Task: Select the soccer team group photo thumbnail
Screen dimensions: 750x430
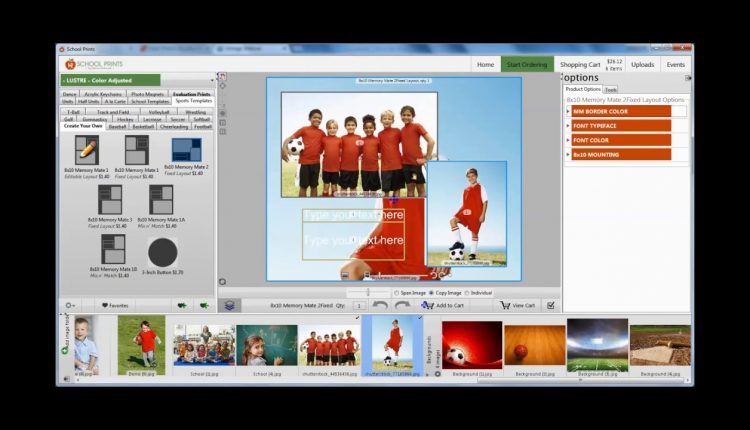Action: [329, 345]
